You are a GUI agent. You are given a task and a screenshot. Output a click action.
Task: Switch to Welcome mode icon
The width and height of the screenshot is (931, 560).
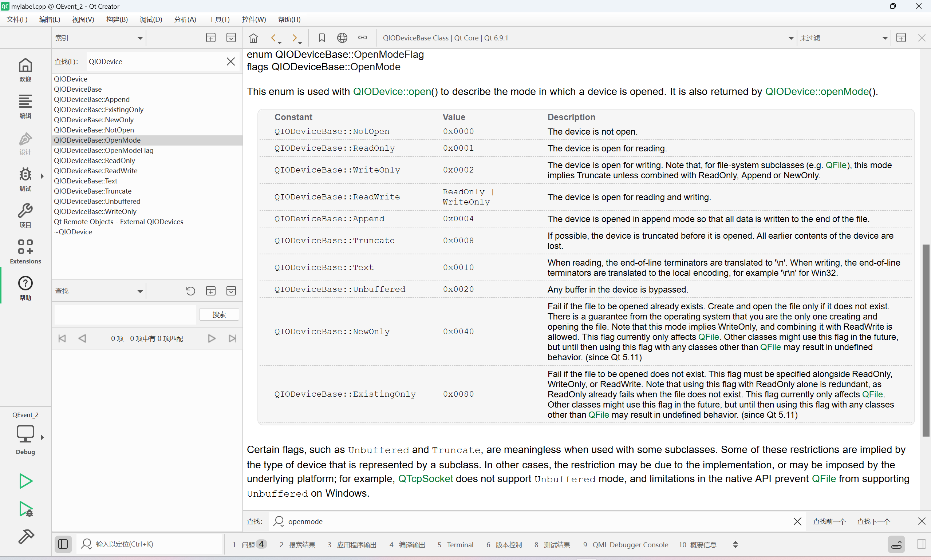[x=25, y=69]
